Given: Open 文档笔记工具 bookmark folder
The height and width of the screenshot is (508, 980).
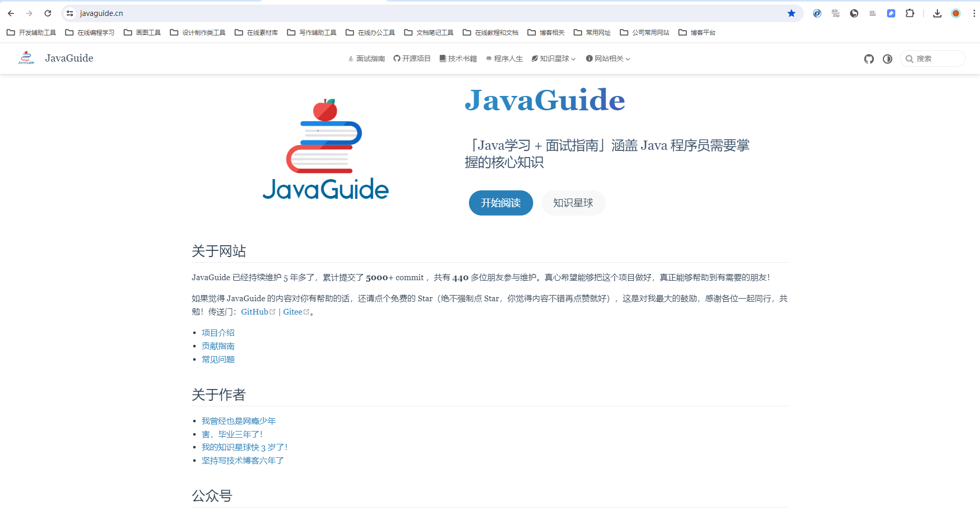Looking at the screenshot, I should [429, 32].
